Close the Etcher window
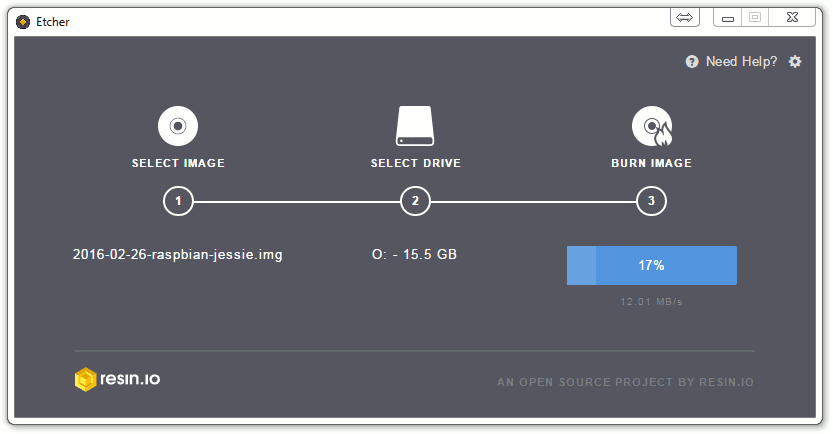Viewport: 833px width, 434px height. (x=792, y=18)
